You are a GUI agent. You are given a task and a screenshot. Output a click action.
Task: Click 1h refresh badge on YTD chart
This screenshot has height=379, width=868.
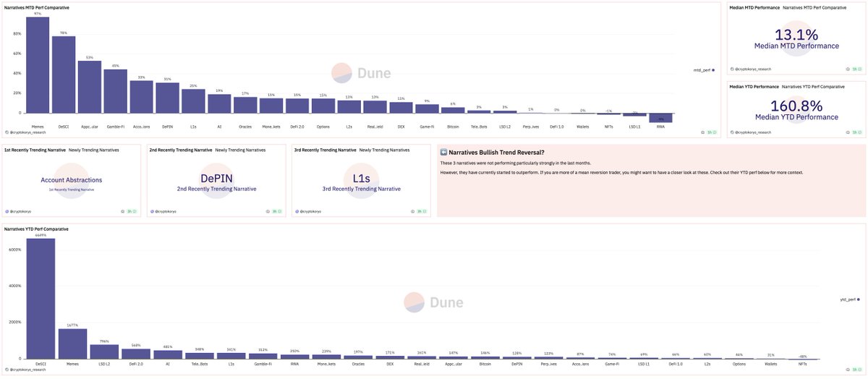856,369
